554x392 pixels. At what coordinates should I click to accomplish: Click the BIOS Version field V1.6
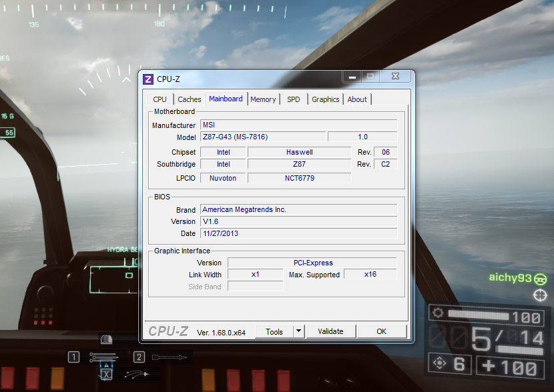coord(299,221)
